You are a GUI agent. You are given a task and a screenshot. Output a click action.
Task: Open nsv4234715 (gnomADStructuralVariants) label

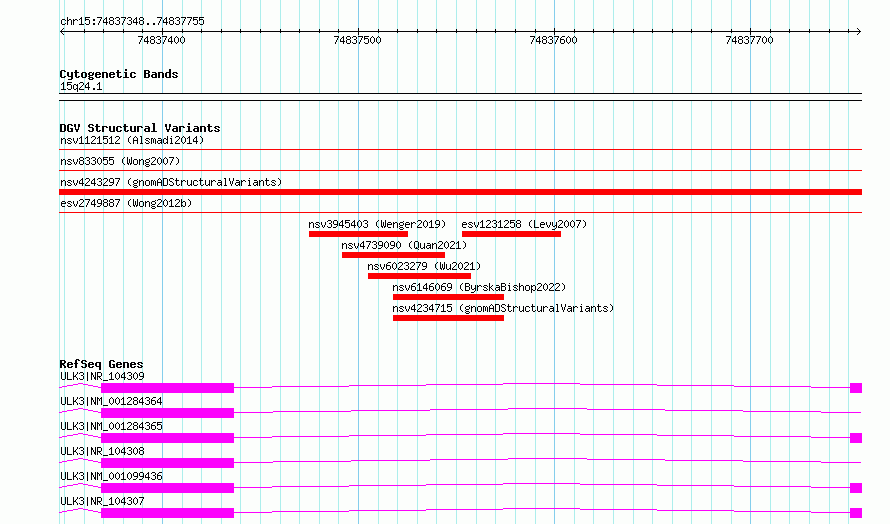click(x=503, y=308)
